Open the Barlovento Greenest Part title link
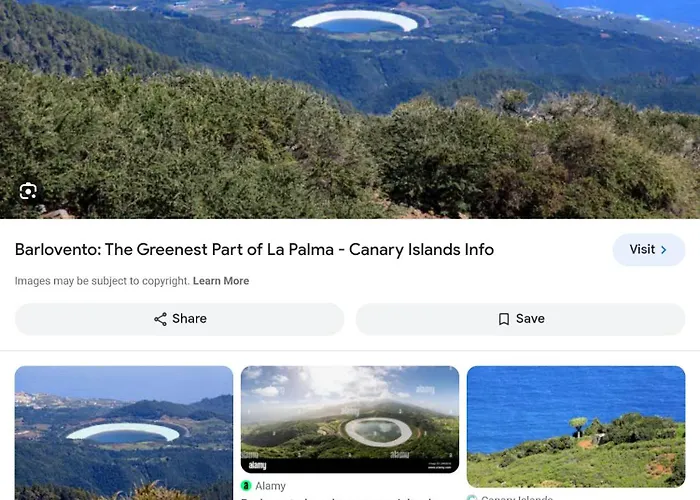 pos(254,250)
